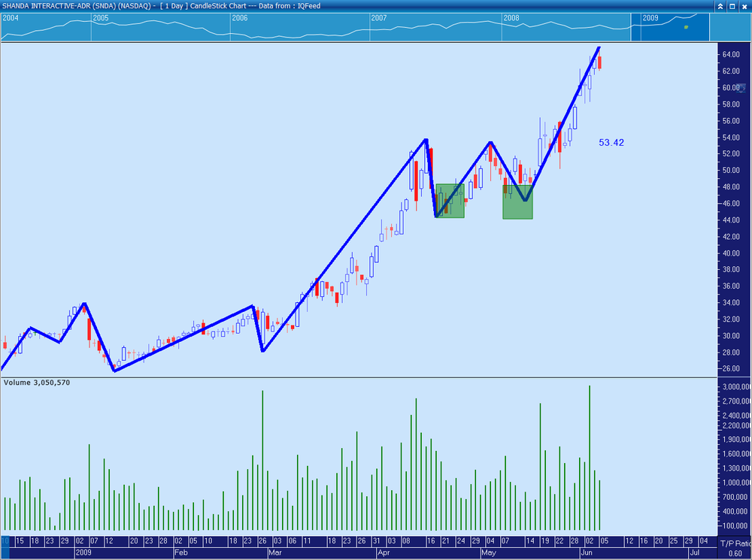Jump to the 2004 section of the overview
Image resolution: width=752 pixels, height=560 pixels.
11,18
